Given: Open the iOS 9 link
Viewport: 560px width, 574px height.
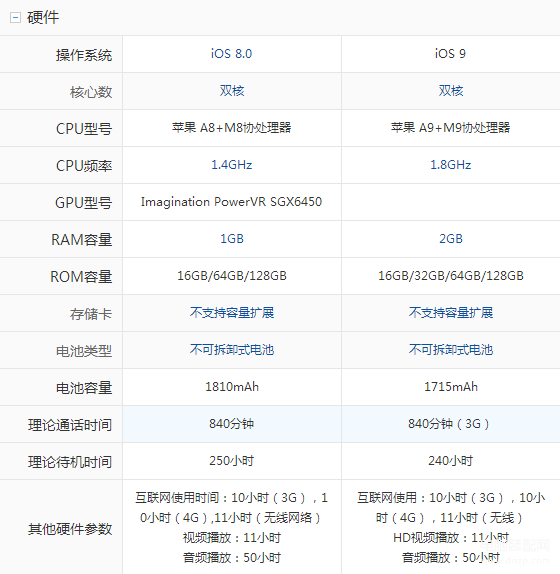Looking at the screenshot, I should [x=450, y=54].
